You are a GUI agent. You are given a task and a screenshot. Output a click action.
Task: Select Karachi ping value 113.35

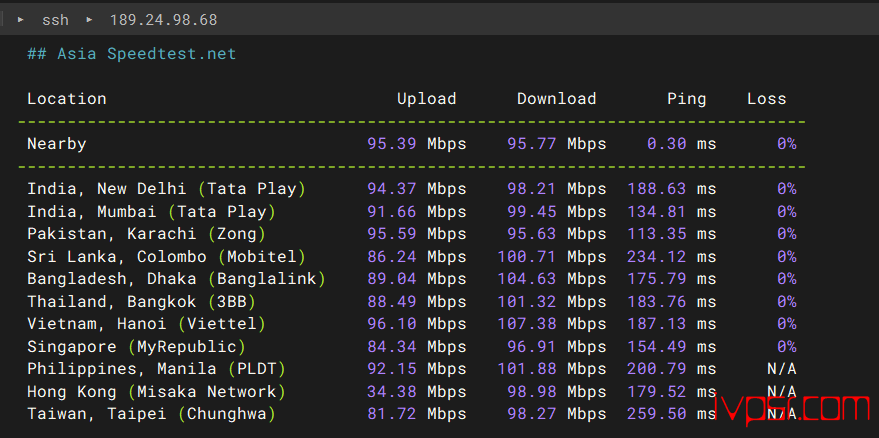656,234
